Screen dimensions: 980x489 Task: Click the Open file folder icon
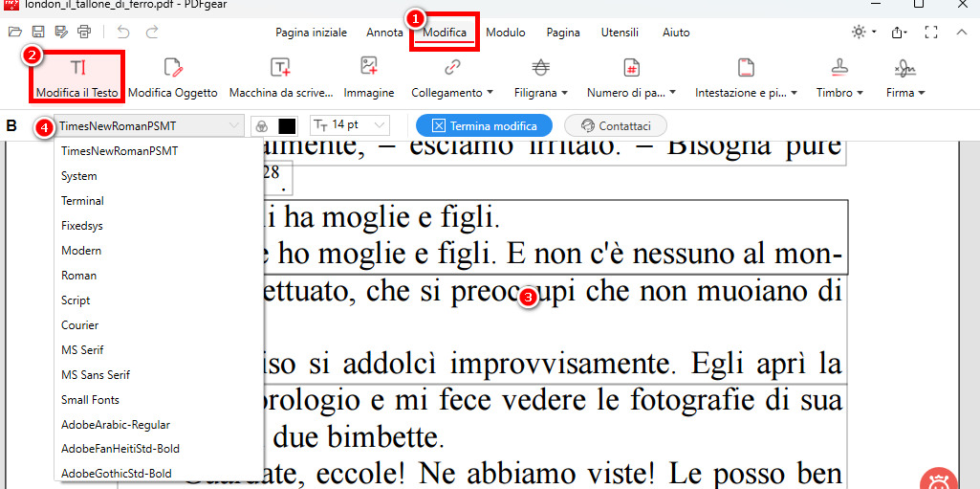[x=15, y=32]
